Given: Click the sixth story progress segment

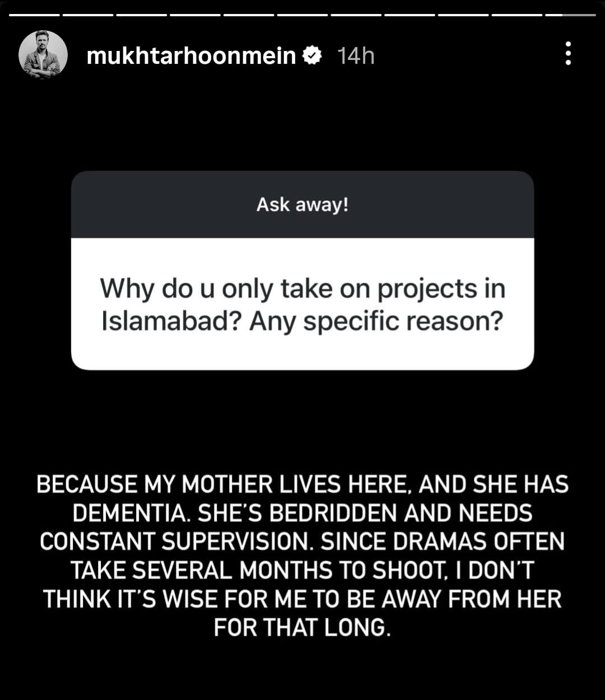Looking at the screenshot, I should tap(302, 15).
